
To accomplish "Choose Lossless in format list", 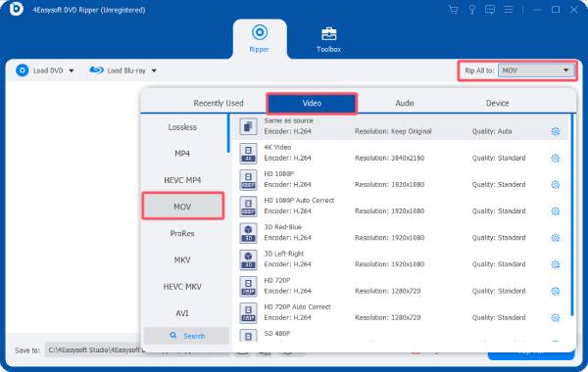I will tap(182, 127).
